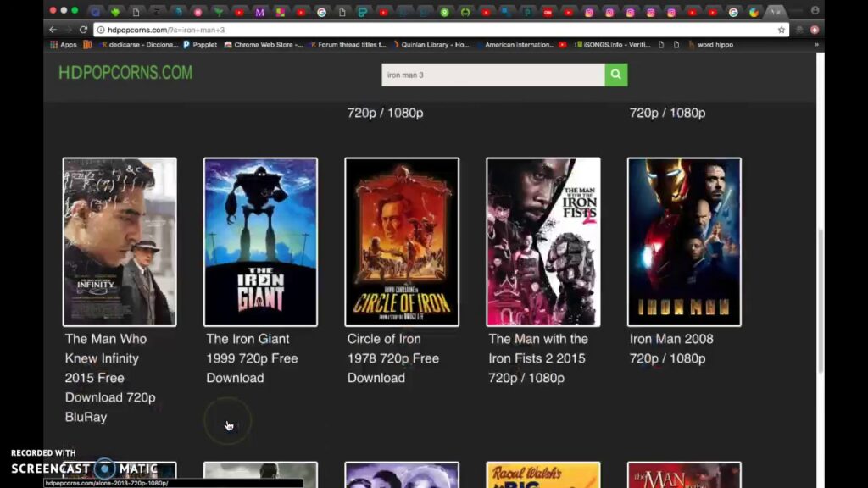Open the Chrome Web Store bookmark
Image resolution: width=868 pixels, height=488 pixels.
(x=264, y=45)
